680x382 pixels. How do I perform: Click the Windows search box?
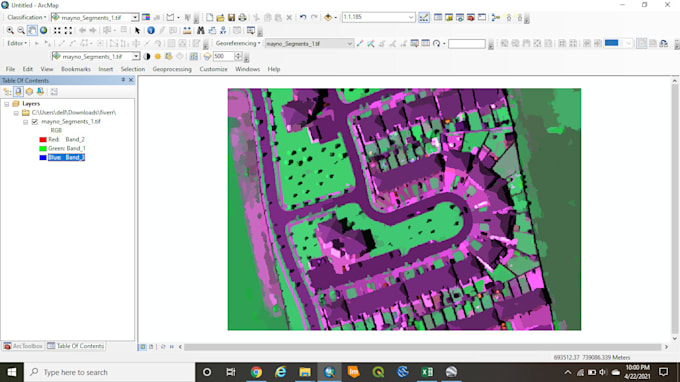click(109, 372)
